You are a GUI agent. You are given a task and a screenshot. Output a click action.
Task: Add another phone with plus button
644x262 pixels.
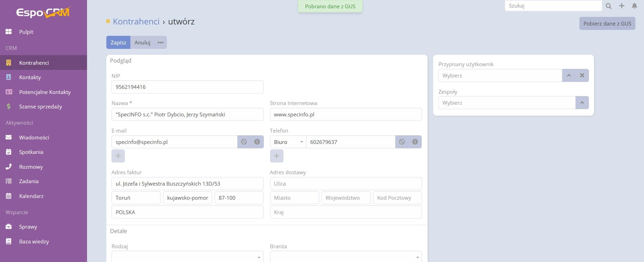pos(277,156)
